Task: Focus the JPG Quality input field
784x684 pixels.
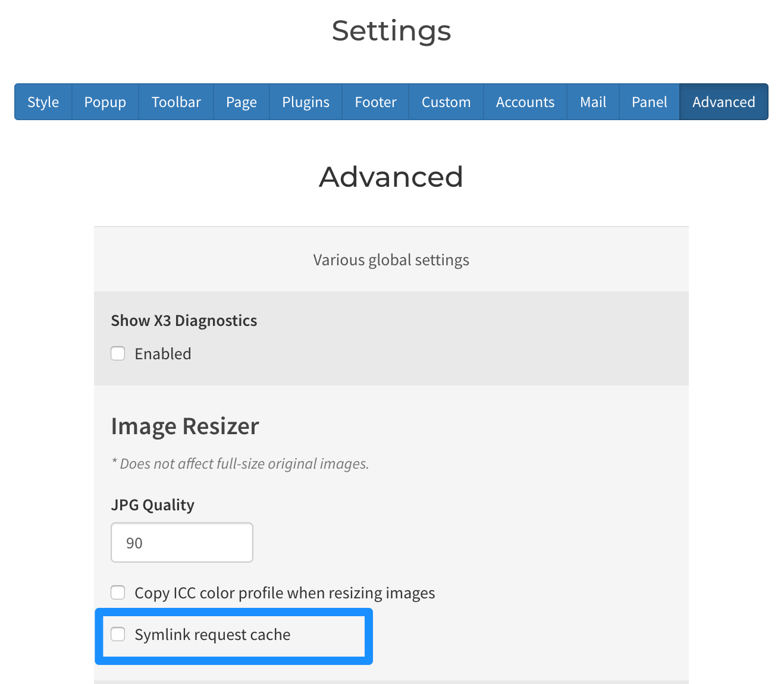Action: coord(182,542)
